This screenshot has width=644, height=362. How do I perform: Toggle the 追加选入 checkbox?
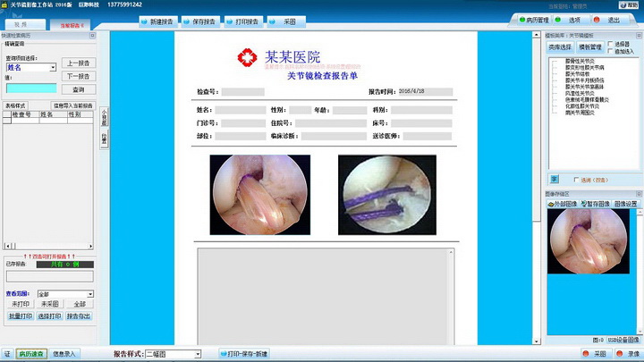click(610, 51)
